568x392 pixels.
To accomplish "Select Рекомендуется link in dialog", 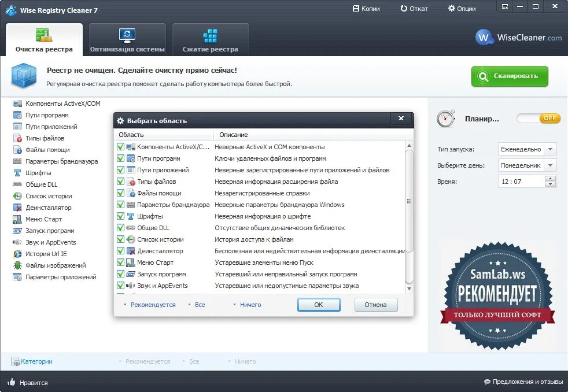I will (153, 305).
